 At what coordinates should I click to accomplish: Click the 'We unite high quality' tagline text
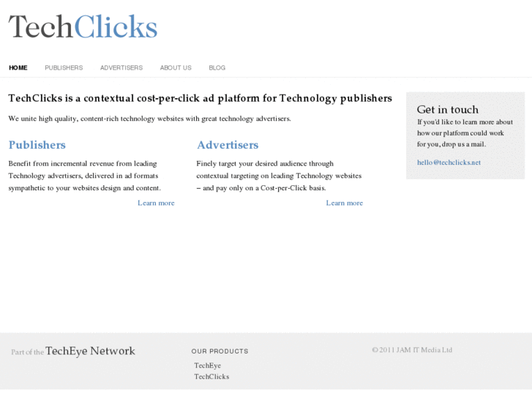pos(149,119)
